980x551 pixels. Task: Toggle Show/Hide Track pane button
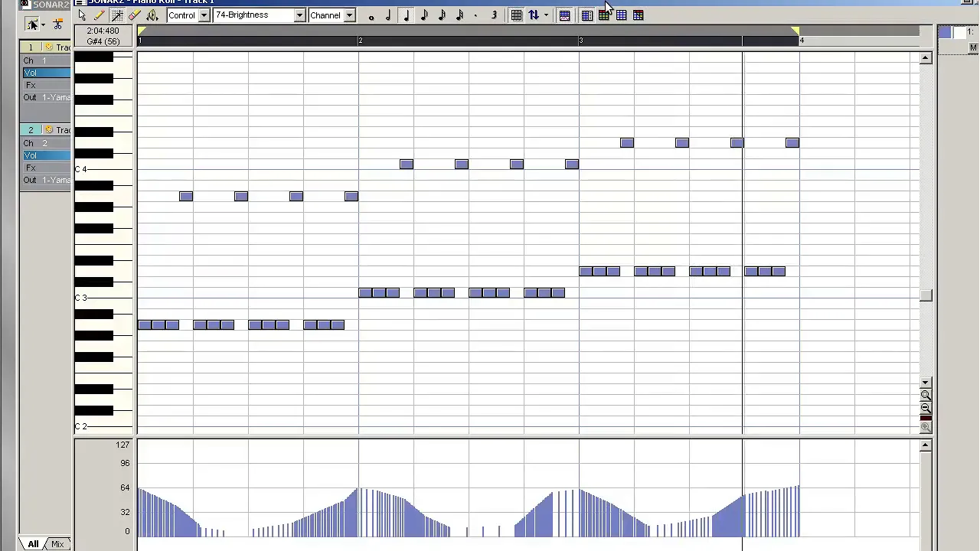586,15
